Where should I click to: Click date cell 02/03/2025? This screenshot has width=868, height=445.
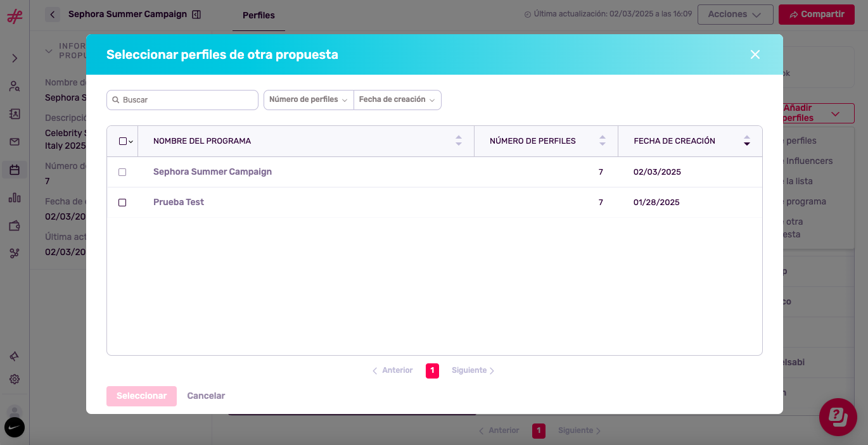(657, 172)
